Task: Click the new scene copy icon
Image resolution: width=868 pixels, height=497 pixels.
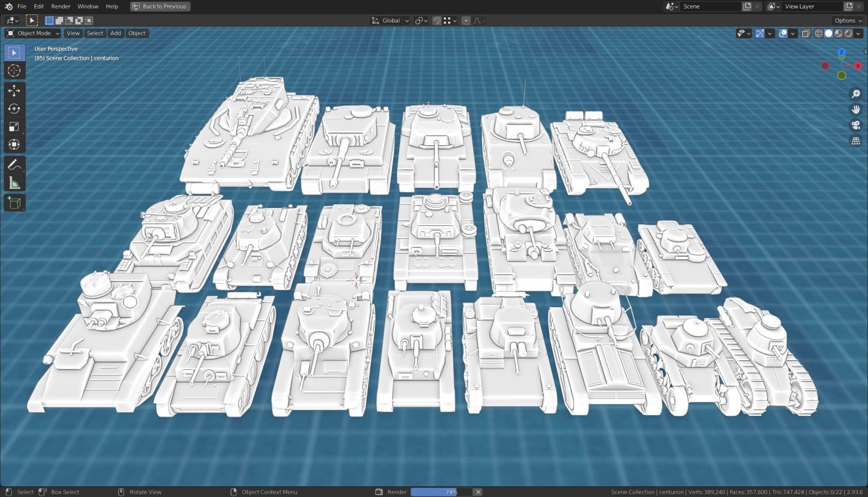Action: [747, 6]
